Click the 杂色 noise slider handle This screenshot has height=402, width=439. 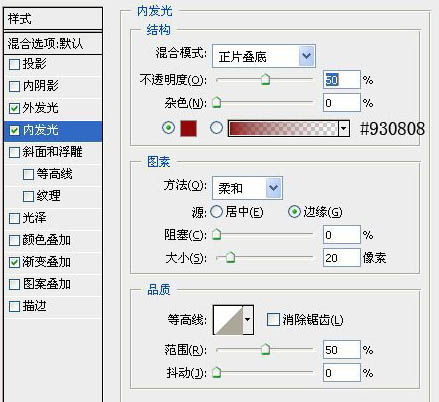point(217,102)
